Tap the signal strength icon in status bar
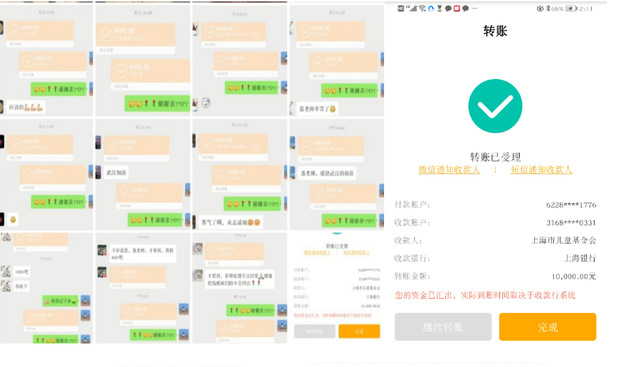The height and width of the screenshot is (367, 638). [413, 9]
